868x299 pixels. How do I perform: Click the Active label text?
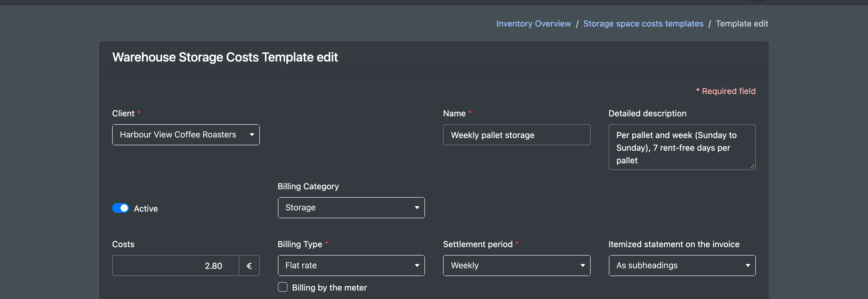point(146,209)
